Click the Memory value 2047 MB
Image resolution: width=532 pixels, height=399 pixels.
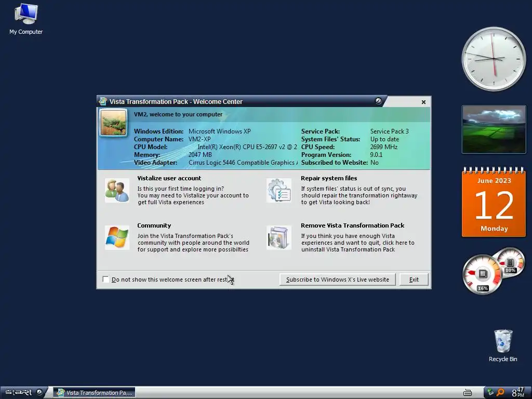200,155
